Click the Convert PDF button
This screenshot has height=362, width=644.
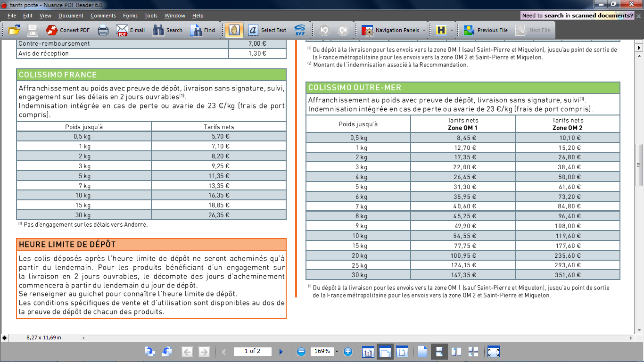(x=68, y=30)
